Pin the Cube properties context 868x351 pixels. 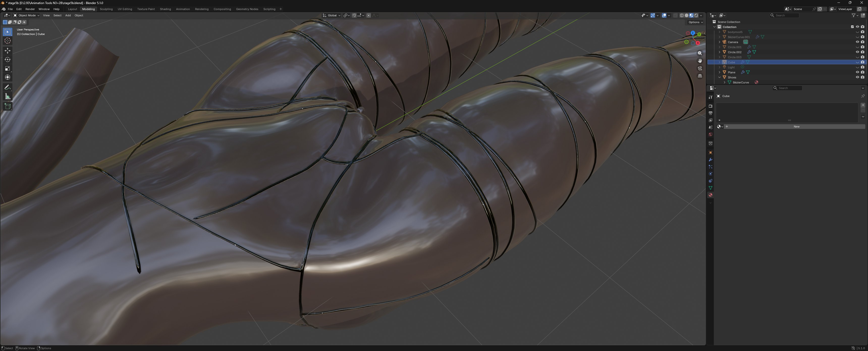pos(863,96)
